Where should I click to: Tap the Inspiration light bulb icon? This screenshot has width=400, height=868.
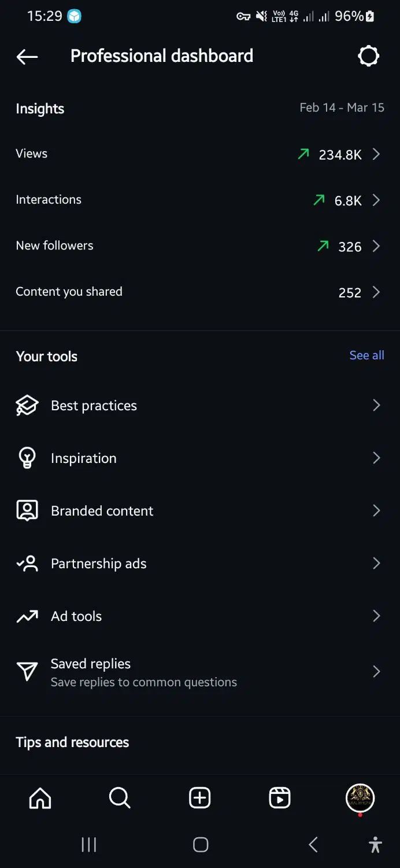coord(27,458)
